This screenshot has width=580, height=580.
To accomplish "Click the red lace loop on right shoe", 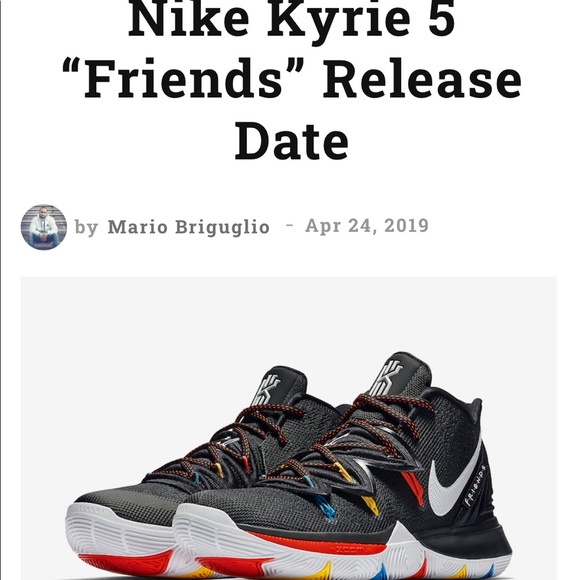I will click(x=413, y=488).
